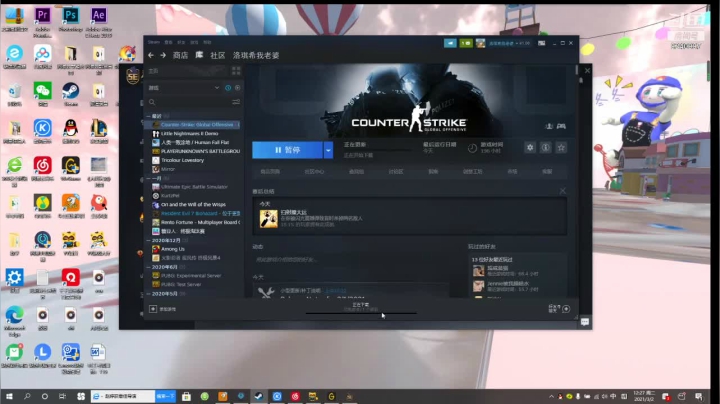Open advanced library filter options
Image resolution: width=720 pixels, height=404 pixels.
click(x=236, y=102)
